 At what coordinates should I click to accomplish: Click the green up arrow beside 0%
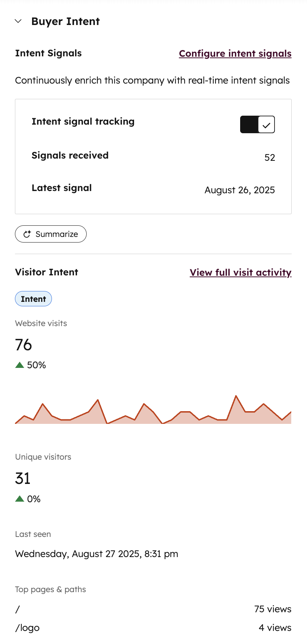(x=20, y=499)
